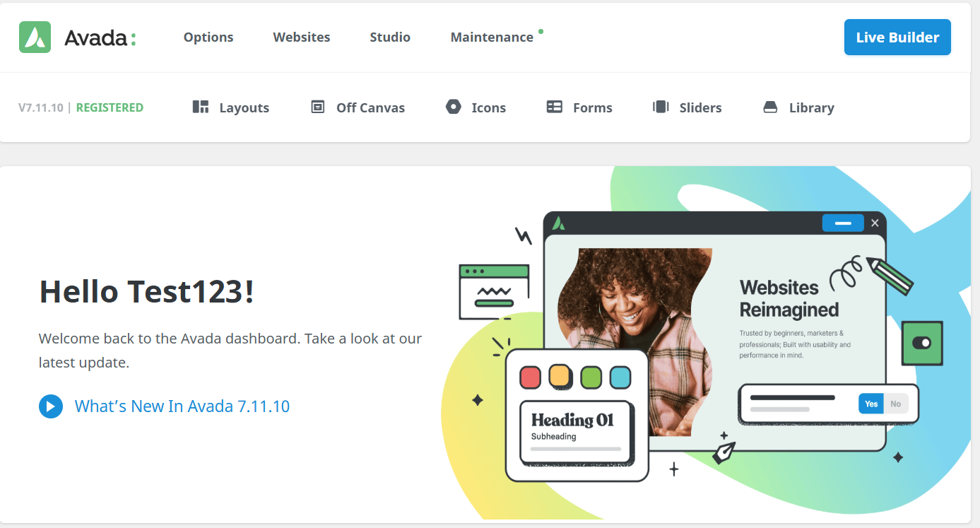Open What's New In Avada 7.11.10 link
980x528 pixels.
pyautogui.click(x=182, y=406)
